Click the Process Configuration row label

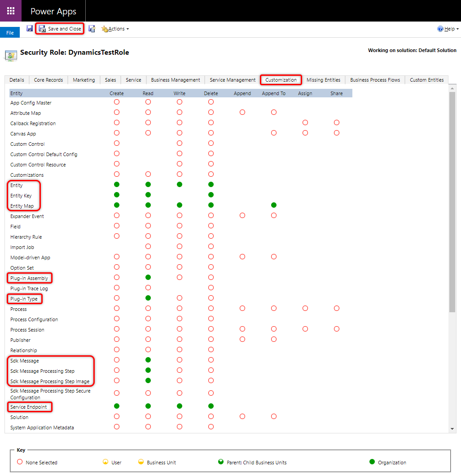34,320
